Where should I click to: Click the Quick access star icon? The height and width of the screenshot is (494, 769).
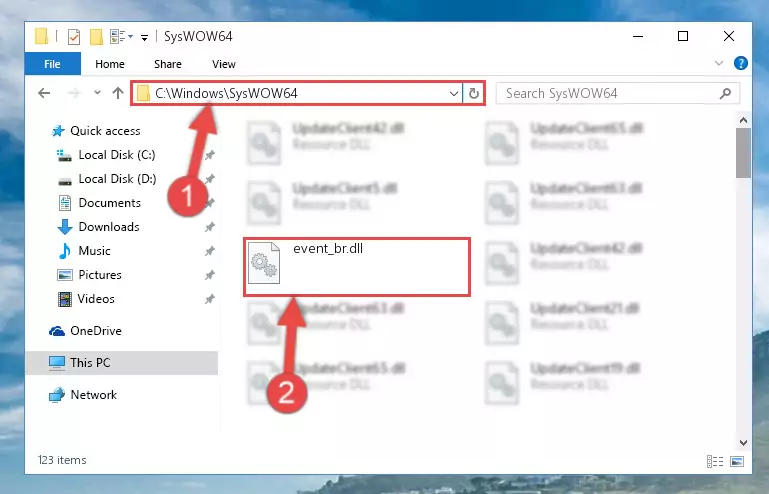tap(58, 131)
